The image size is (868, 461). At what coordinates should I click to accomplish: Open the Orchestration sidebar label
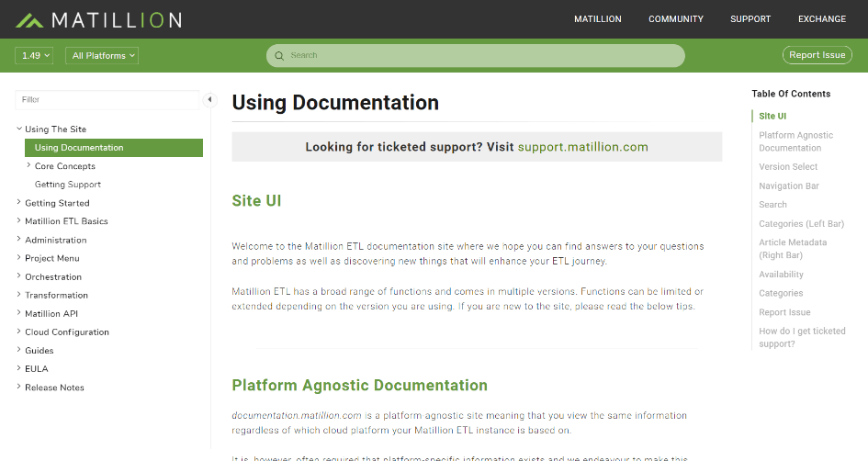[53, 276]
